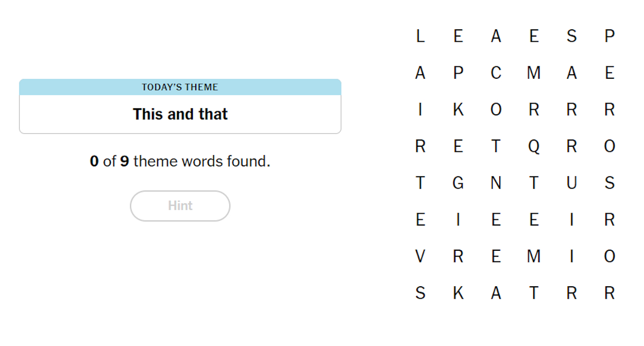Click the K in the bottom row
Image resolution: width=644 pixels, height=346 pixels.
point(458,292)
